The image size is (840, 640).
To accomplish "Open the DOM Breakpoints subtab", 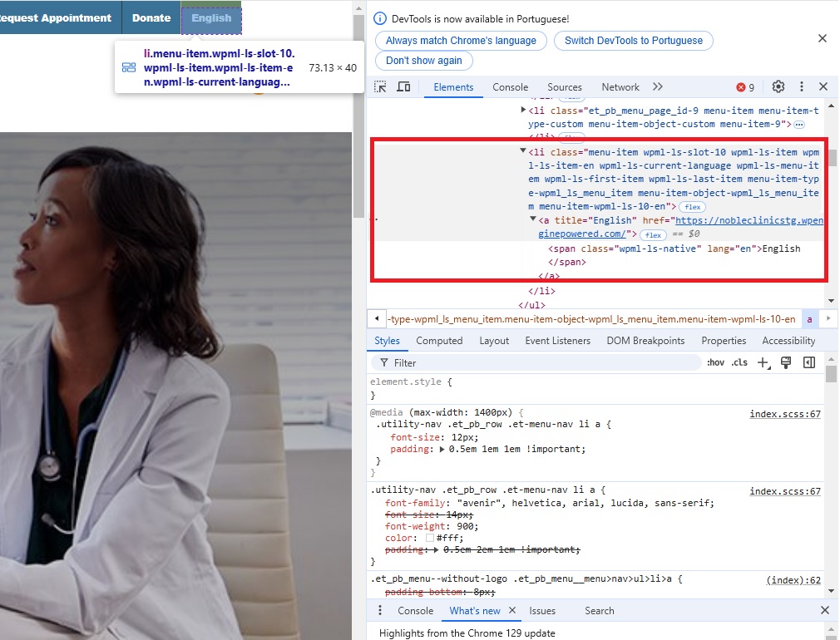I will [x=645, y=341].
